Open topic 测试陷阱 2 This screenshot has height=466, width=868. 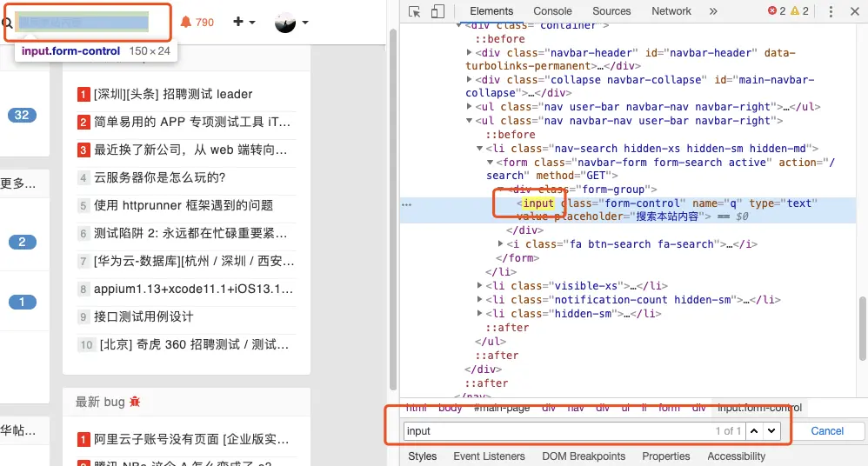190,233
